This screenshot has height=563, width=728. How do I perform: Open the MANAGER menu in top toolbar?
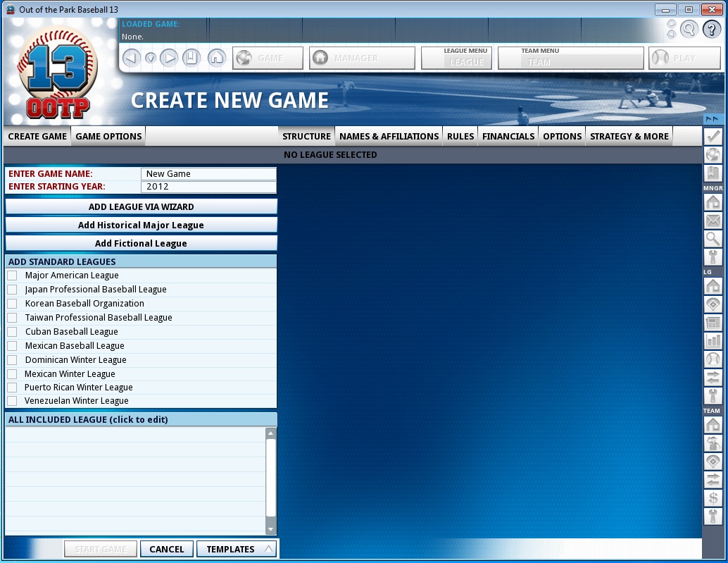tap(362, 58)
